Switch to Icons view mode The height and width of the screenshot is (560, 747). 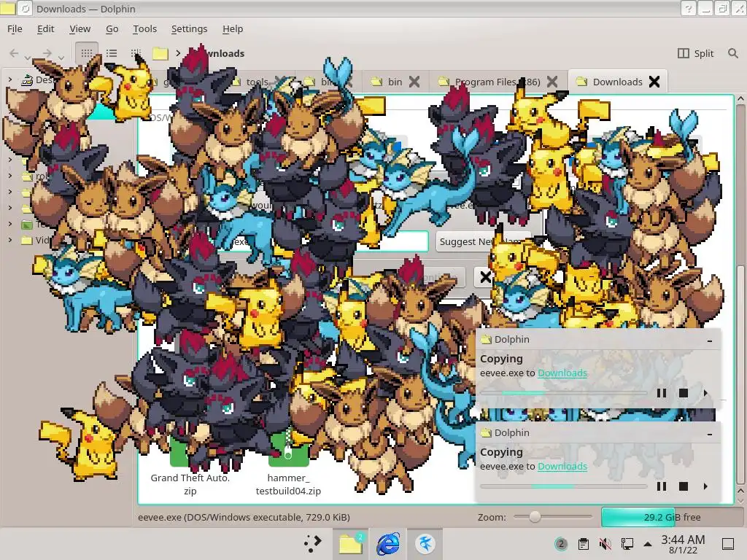click(x=87, y=53)
